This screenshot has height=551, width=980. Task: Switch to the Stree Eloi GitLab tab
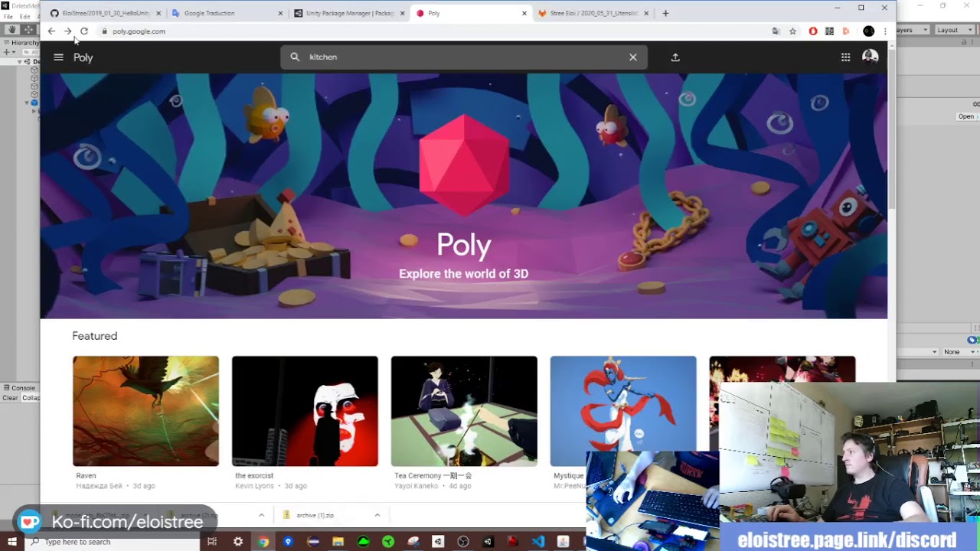593,13
